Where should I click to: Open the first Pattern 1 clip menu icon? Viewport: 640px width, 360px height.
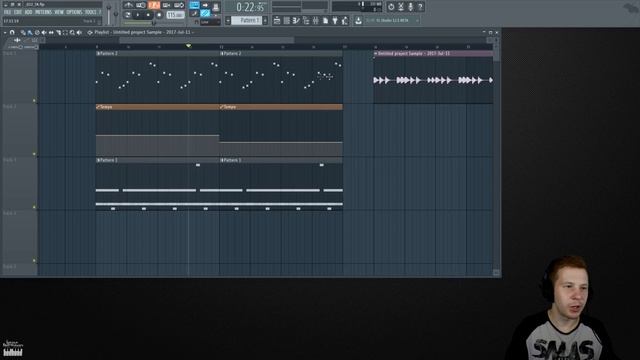click(x=98, y=160)
